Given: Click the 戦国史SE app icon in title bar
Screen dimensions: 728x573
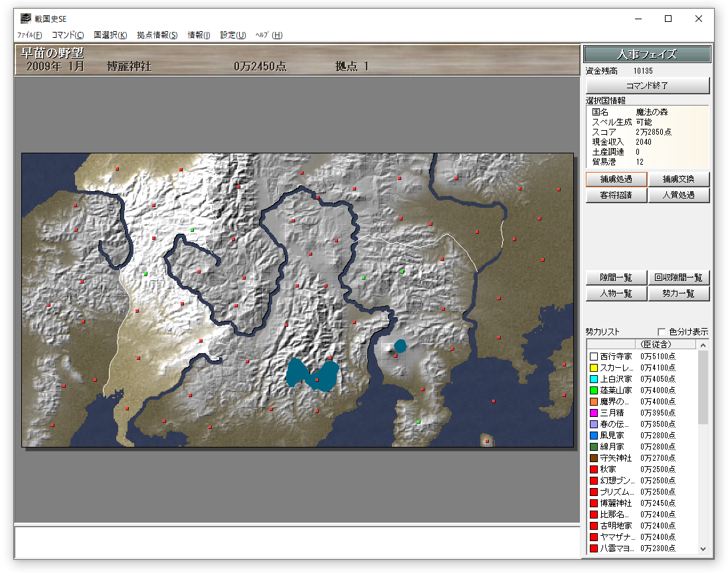Looking at the screenshot, I should [x=25, y=19].
